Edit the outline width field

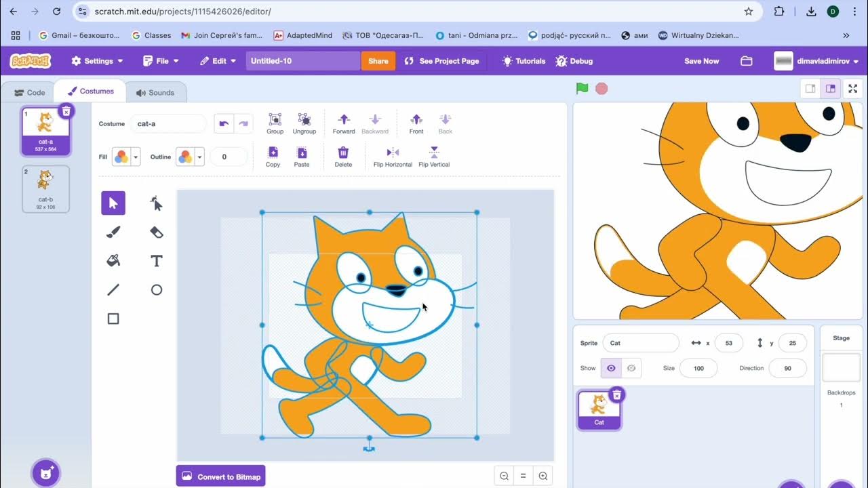coord(229,157)
